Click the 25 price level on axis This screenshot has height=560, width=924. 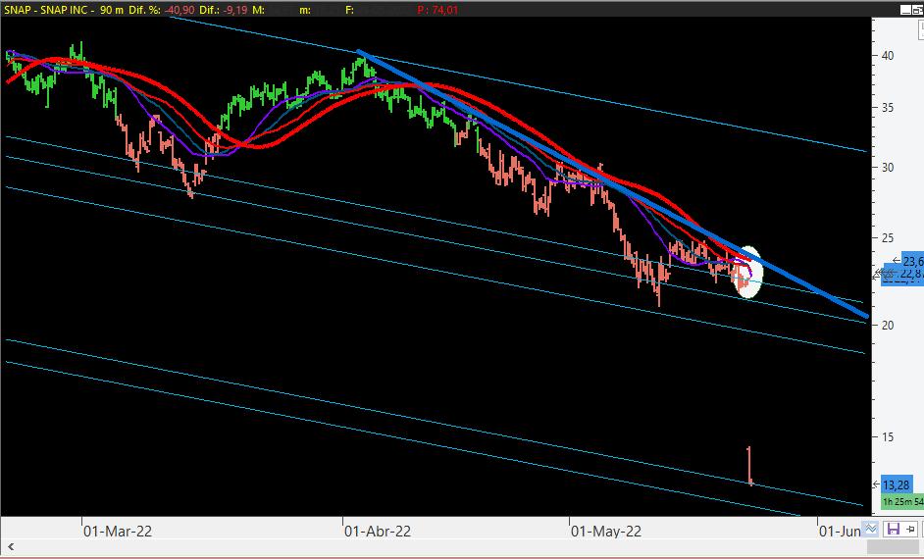887,238
